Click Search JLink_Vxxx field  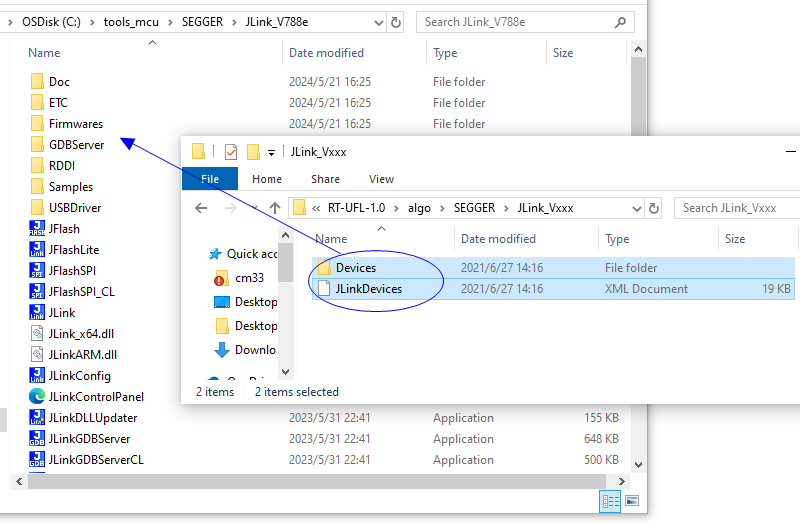click(x=737, y=208)
